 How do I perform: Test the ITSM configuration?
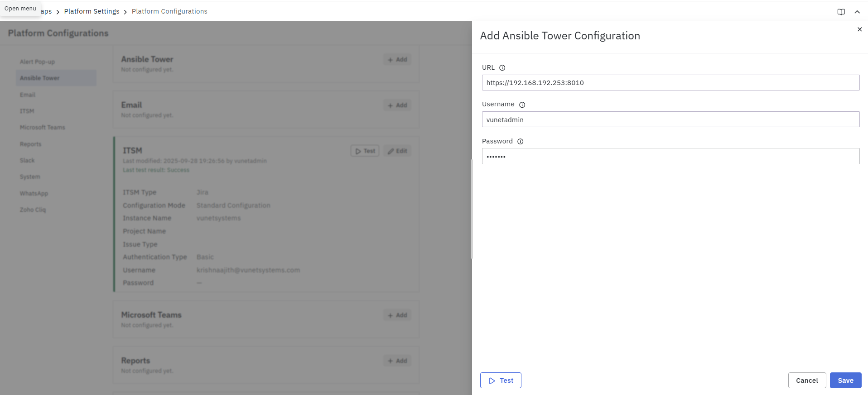(365, 151)
